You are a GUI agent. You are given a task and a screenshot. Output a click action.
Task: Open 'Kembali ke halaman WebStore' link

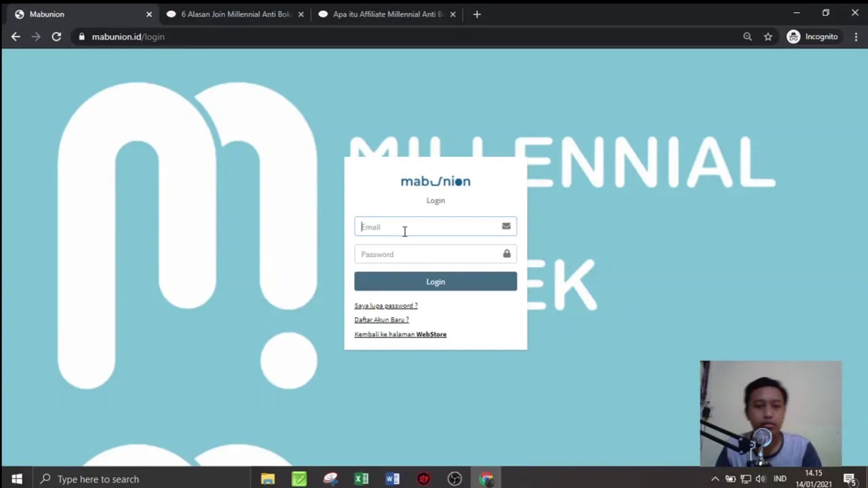(400, 334)
